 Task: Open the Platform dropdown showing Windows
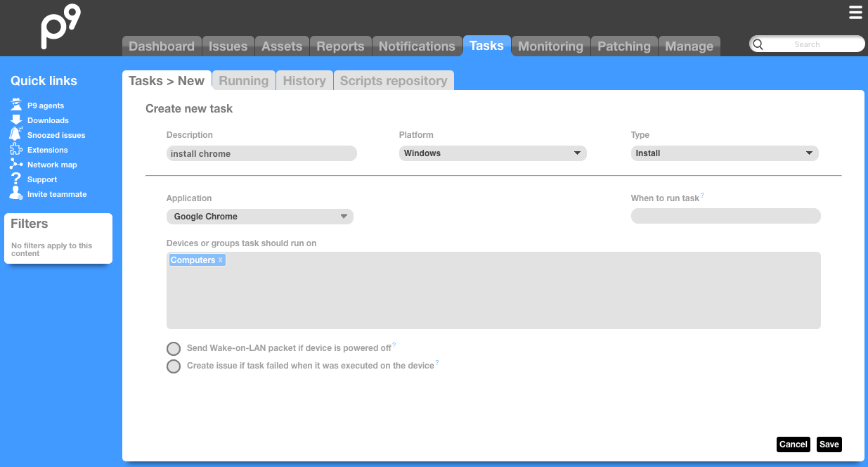pyautogui.click(x=493, y=153)
